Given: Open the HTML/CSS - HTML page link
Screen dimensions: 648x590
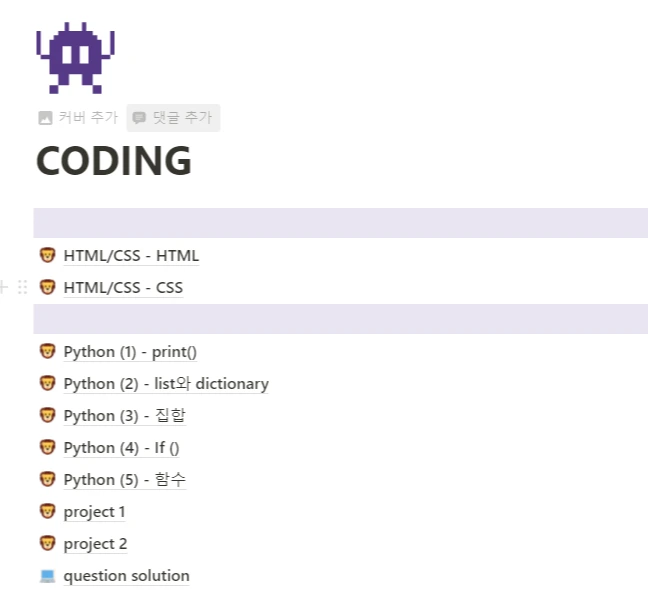Looking at the screenshot, I should click(131, 256).
